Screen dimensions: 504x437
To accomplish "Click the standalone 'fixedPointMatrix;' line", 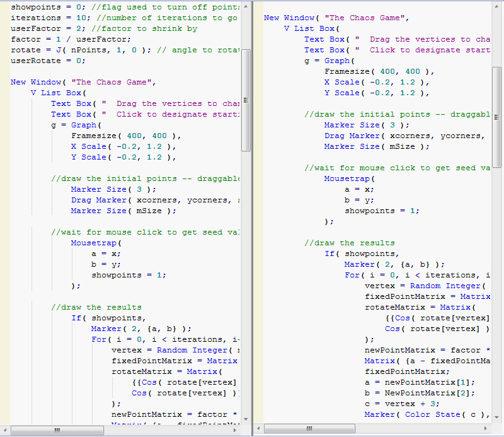I will click(407, 371).
